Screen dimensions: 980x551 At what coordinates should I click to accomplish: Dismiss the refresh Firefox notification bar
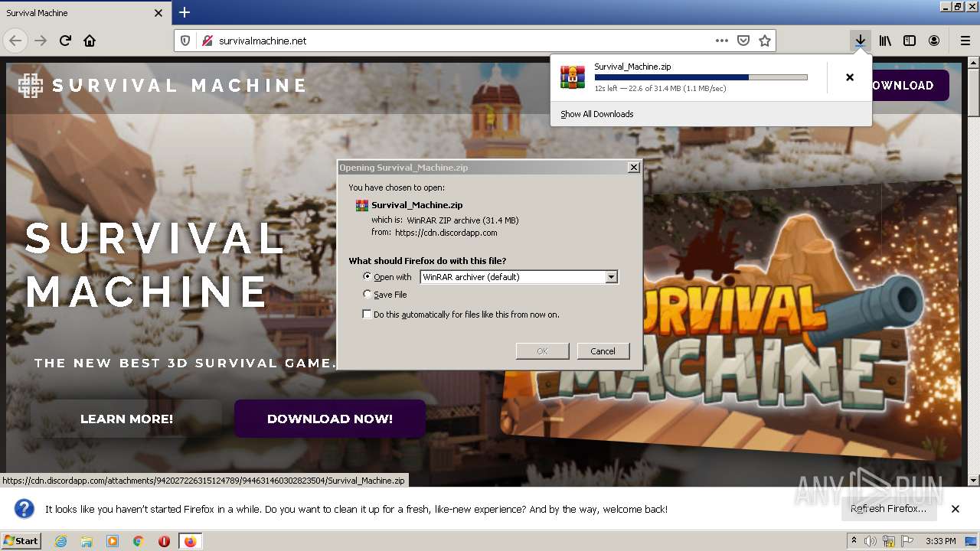pyautogui.click(x=955, y=509)
